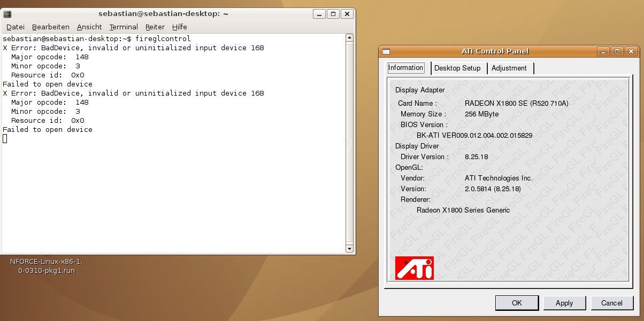Close the ATI Control Panel window
Viewport: 644px width, 321px height.
tap(631, 52)
